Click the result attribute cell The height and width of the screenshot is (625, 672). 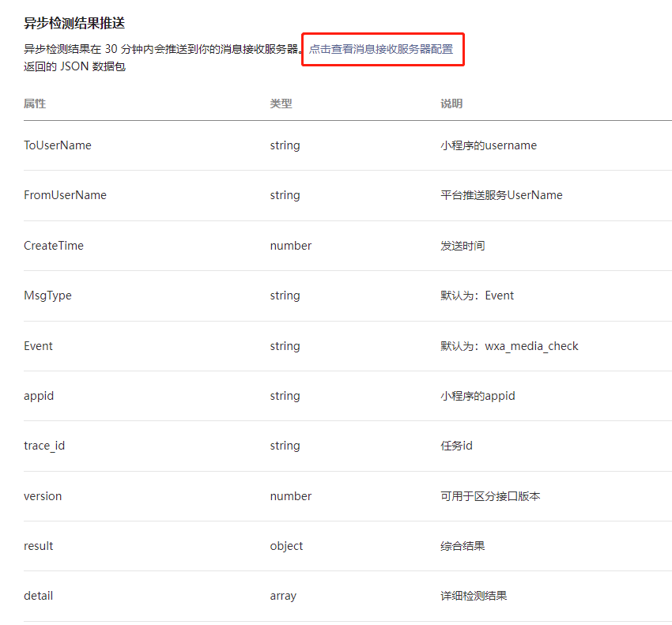38,546
